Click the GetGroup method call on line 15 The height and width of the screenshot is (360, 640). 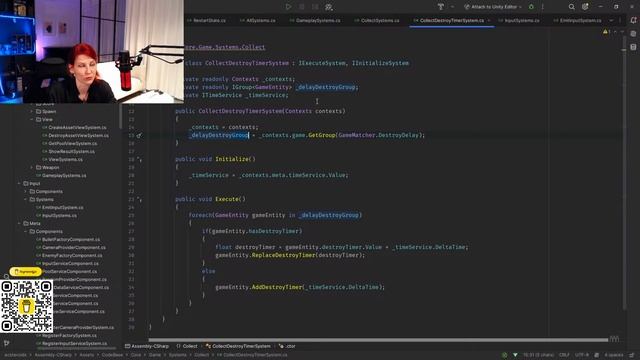tap(322, 135)
